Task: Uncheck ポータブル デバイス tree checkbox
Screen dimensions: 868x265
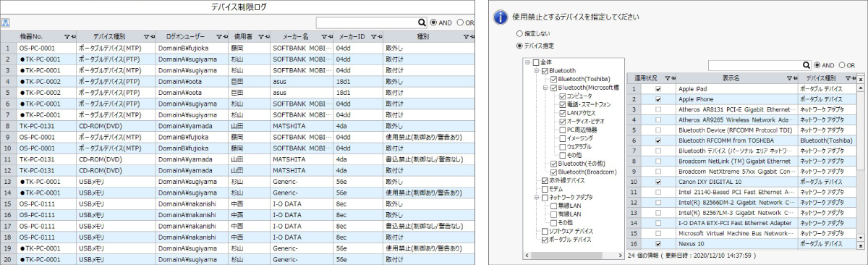Action: click(545, 240)
